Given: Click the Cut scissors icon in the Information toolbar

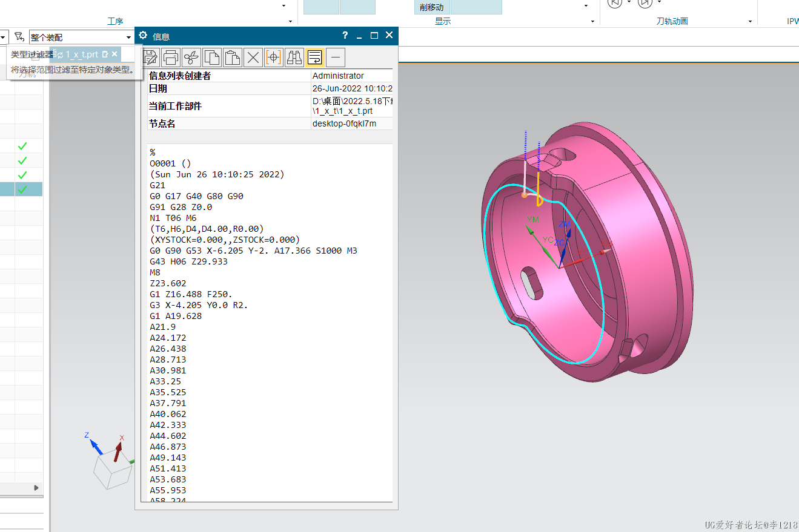Looking at the screenshot, I should (191, 57).
